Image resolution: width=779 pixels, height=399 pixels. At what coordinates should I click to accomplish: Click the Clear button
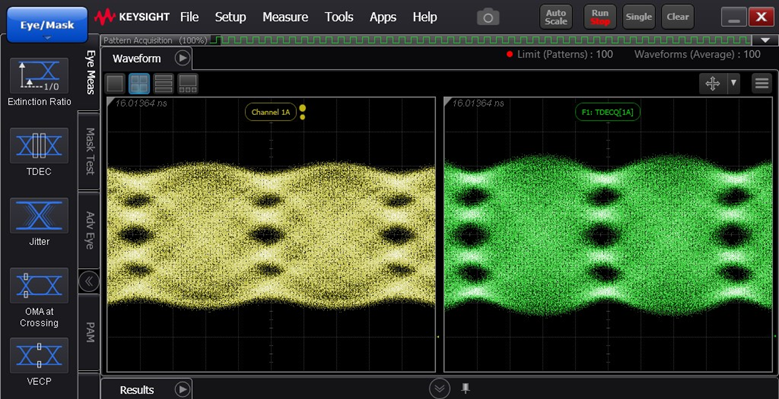click(678, 17)
